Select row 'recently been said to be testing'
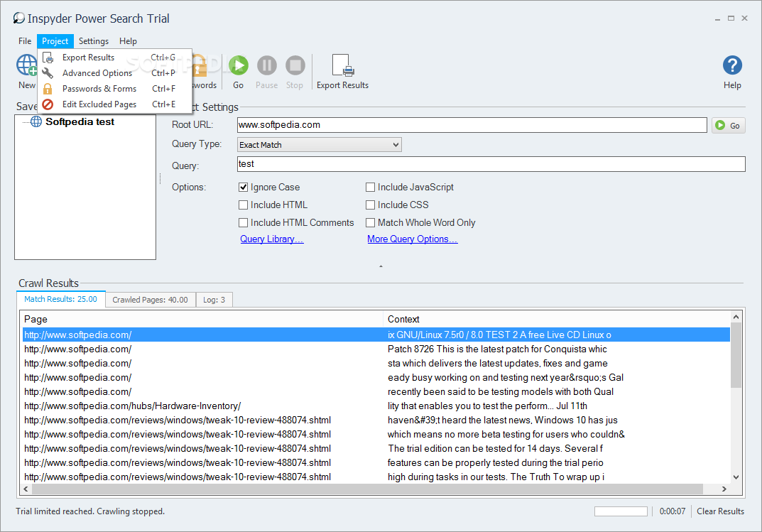 tap(376, 391)
